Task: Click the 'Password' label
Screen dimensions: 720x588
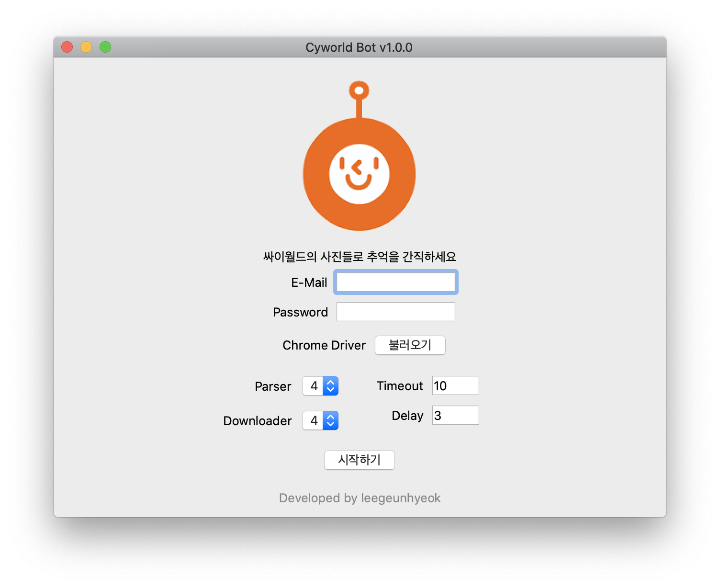Action: pyautogui.click(x=301, y=312)
